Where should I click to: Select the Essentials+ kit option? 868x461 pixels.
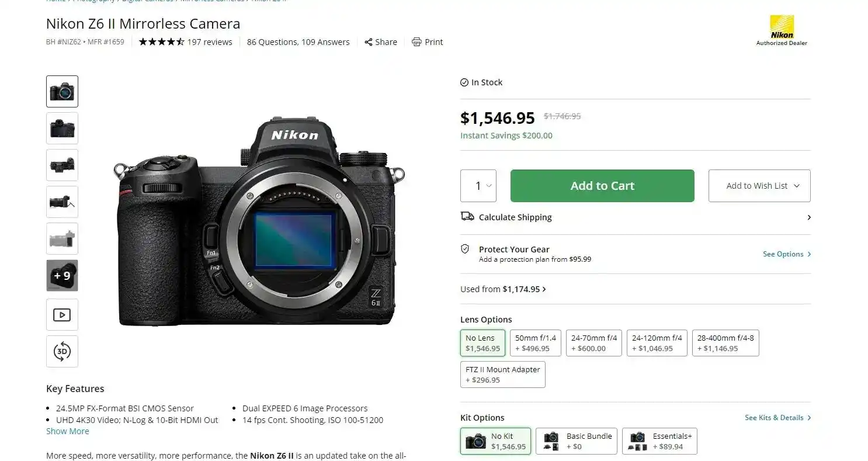659,441
